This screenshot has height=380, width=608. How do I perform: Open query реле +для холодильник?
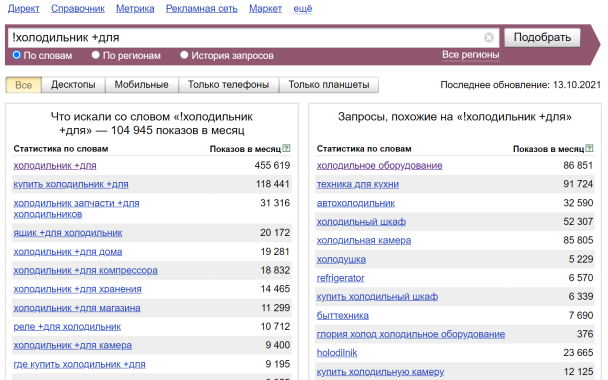pos(67,327)
